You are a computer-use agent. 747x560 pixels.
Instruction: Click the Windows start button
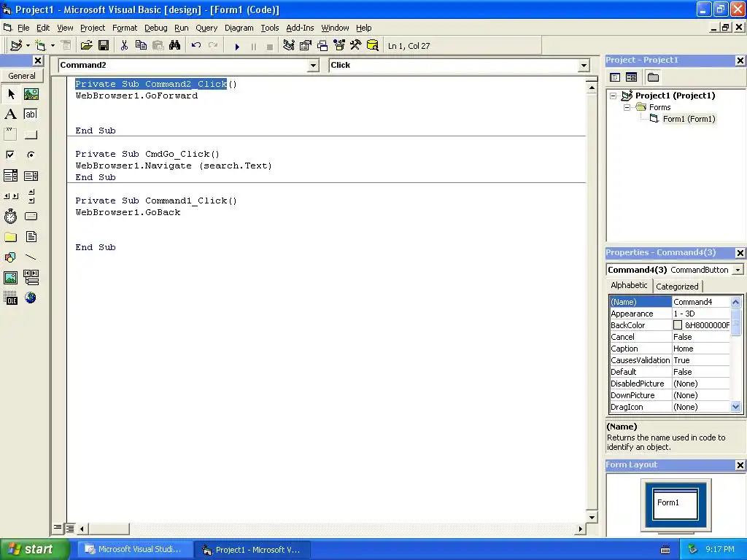click(x=35, y=549)
